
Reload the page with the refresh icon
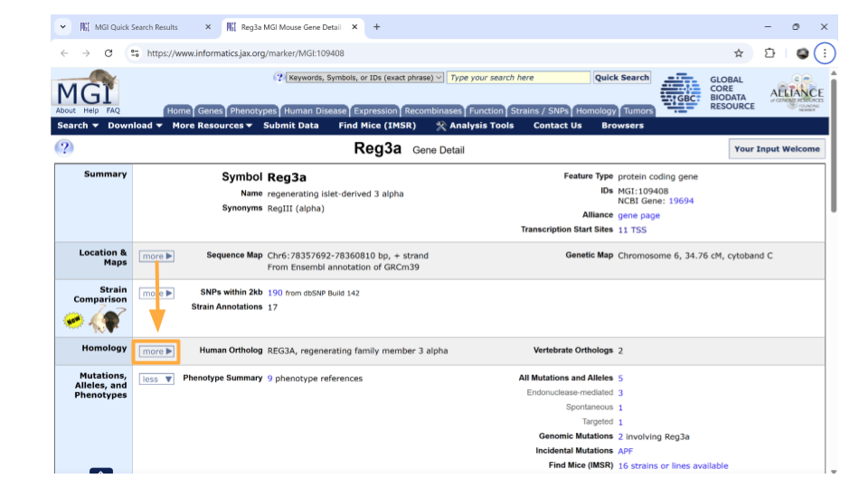point(108,53)
